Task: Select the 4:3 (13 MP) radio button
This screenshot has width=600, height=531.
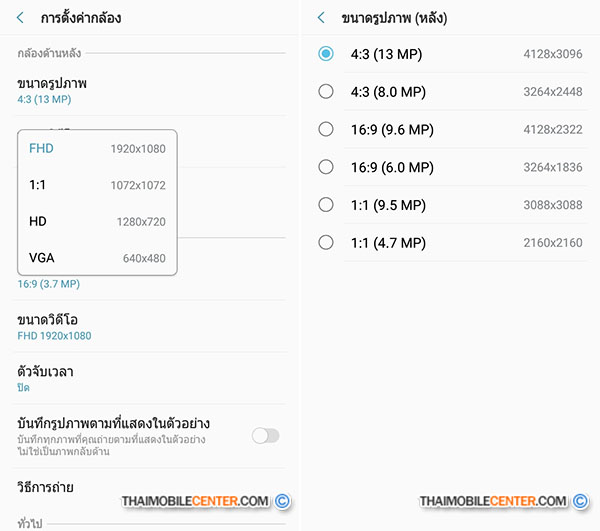Action: 326,54
